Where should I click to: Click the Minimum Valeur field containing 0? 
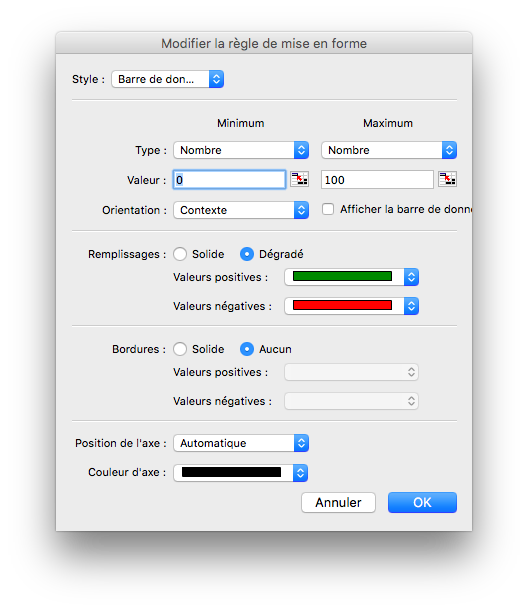(x=230, y=180)
